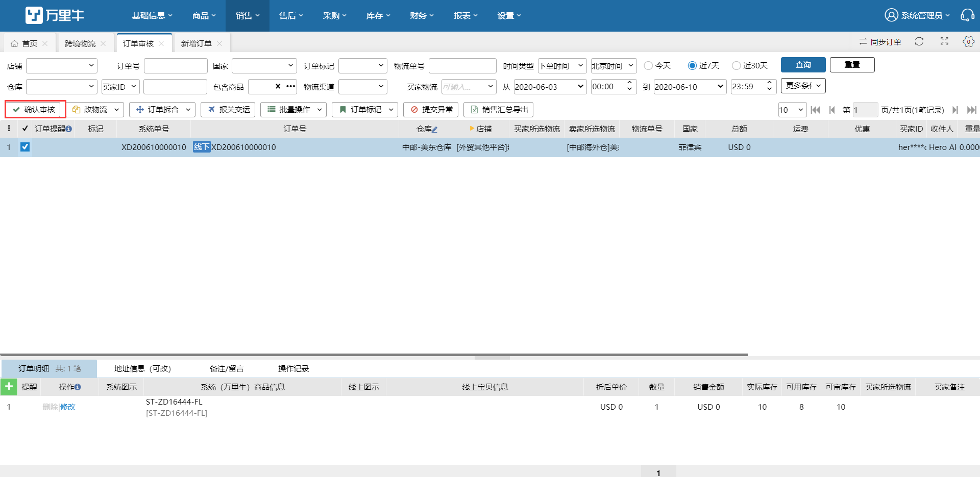Click the 重置 reset button
The height and width of the screenshot is (477, 980).
(x=852, y=65)
